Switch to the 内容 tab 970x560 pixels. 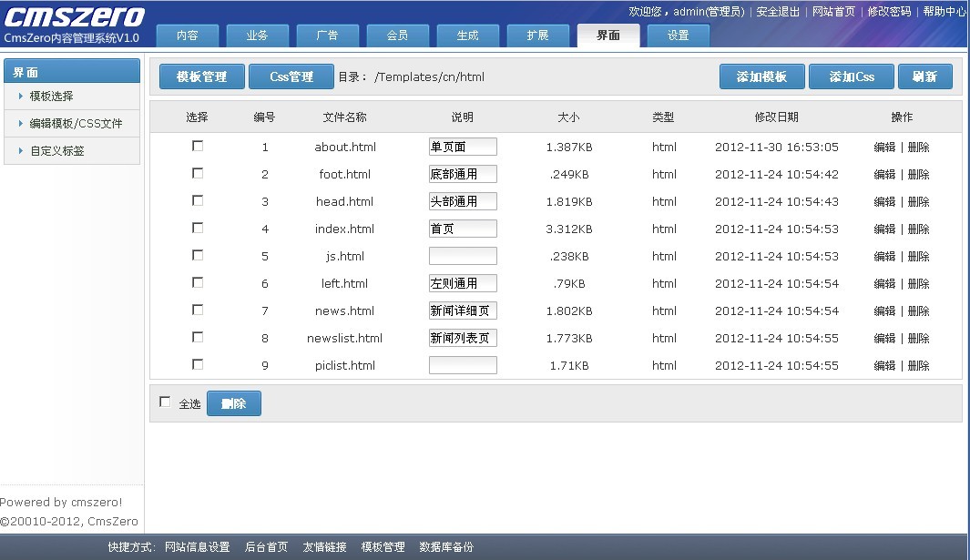coord(188,36)
